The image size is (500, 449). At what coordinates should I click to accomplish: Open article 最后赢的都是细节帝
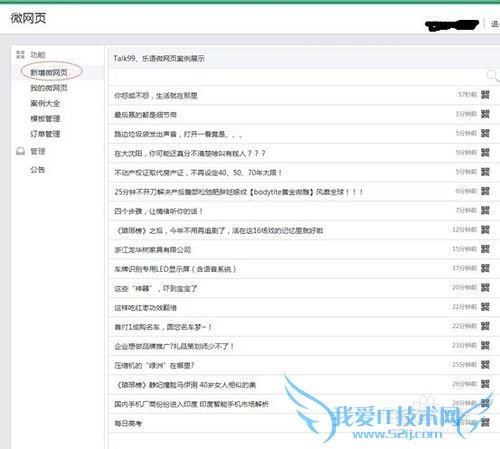[x=145, y=115]
